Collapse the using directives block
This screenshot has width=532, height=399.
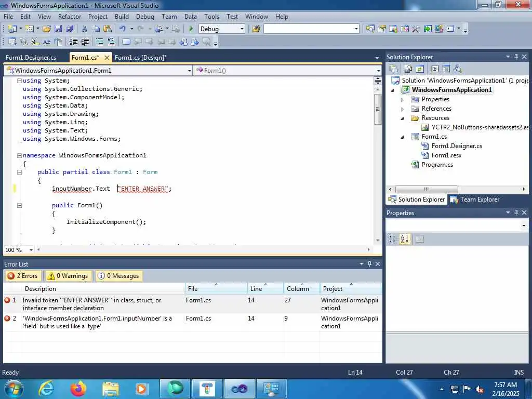click(x=19, y=81)
